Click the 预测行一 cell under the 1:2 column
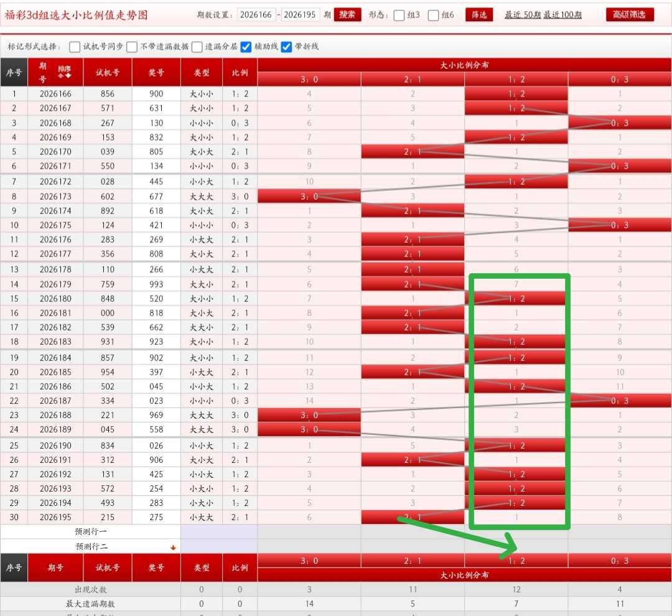This screenshot has height=616, width=672. point(516,531)
